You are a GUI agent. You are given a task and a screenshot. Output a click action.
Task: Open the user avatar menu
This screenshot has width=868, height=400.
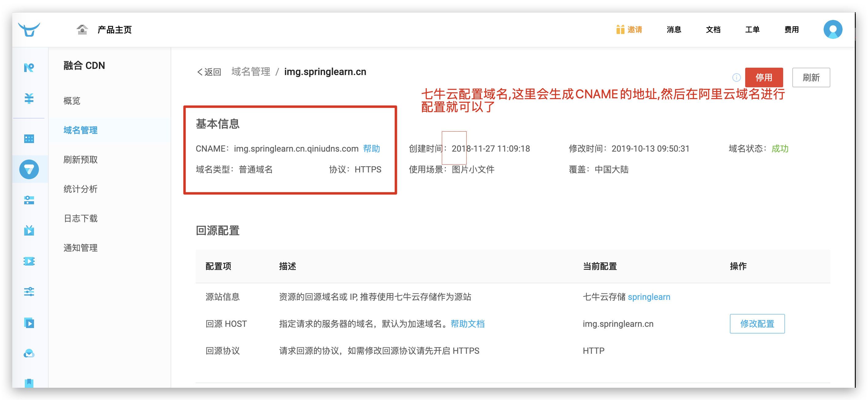point(832,30)
